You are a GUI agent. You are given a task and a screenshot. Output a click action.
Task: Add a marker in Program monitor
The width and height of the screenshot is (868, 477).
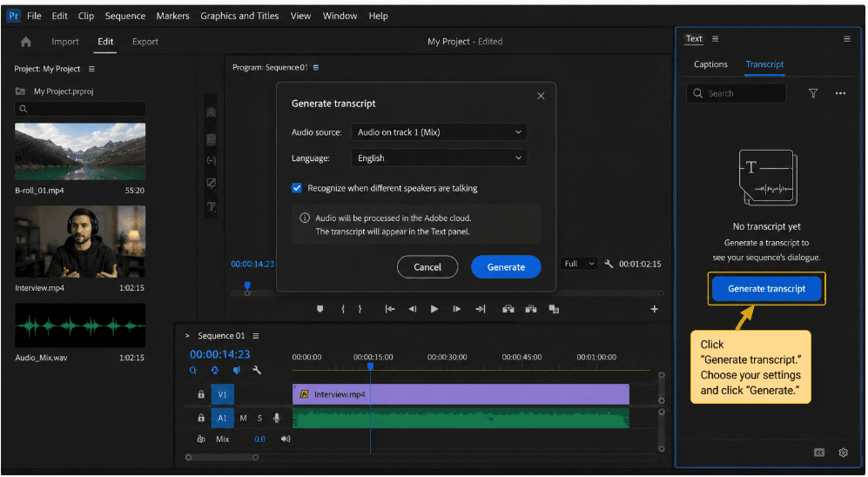pyautogui.click(x=320, y=309)
